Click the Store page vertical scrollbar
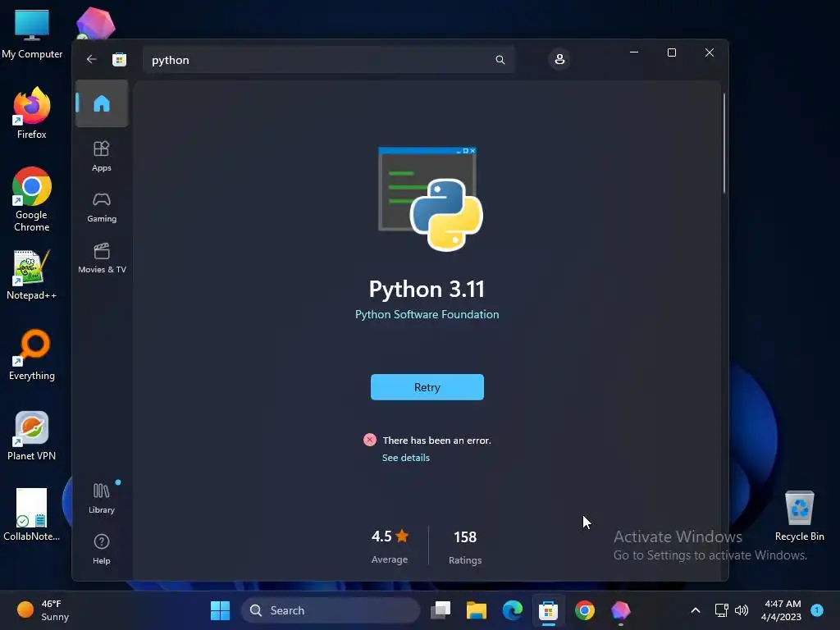This screenshot has width=840, height=630. 724,144
